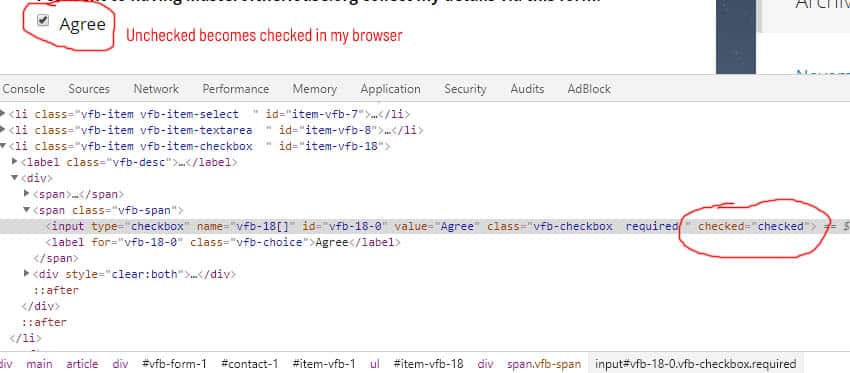The width and height of the screenshot is (850, 373).
Task: Select the closing </li> tag line
Action: pos(25,338)
